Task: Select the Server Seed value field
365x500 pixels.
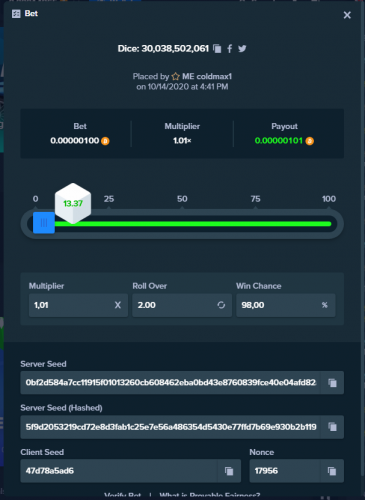Action: point(170,382)
